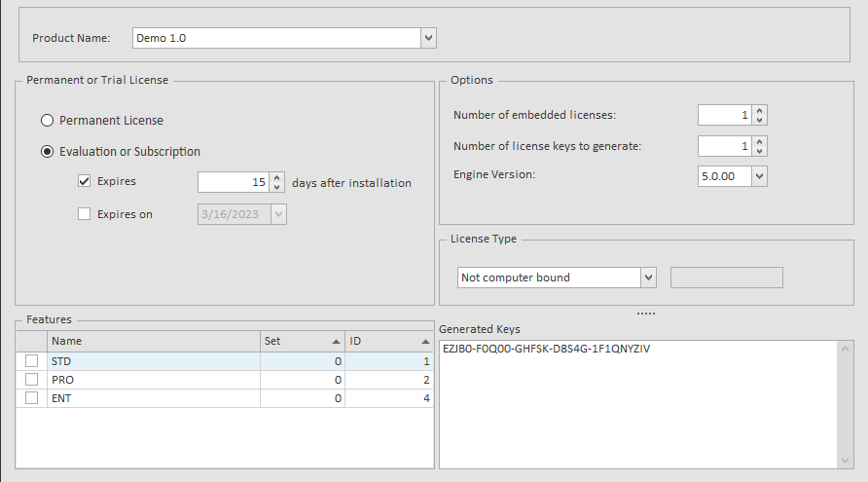Check the STD feature checkbox
Image resolution: width=868 pixels, height=482 pixels.
click(32, 361)
